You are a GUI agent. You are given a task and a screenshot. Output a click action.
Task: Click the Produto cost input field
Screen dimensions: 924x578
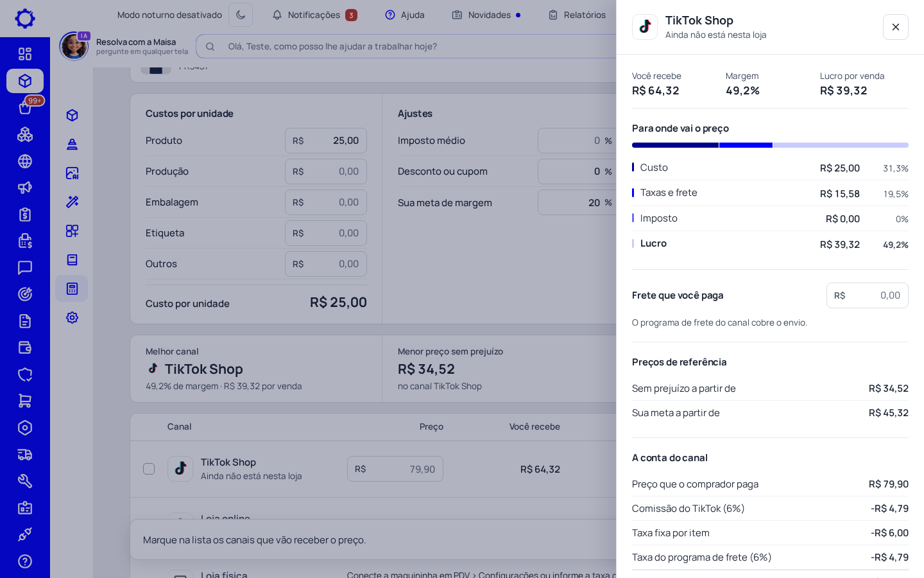(326, 141)
